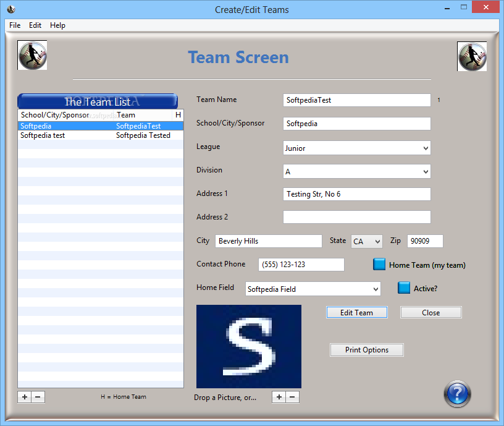Open the Help menu

pos(57,25)
